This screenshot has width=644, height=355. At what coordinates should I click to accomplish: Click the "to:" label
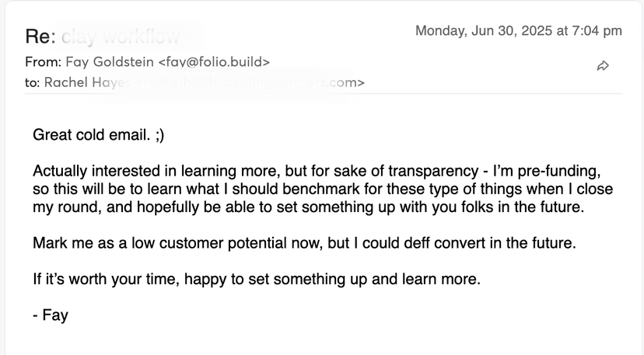[33, 82]
